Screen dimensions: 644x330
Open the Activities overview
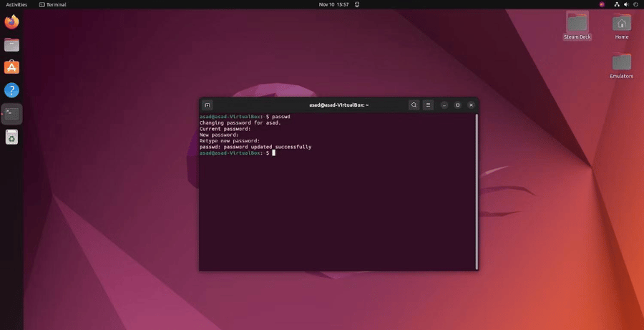pyautogui.click(x=16, y=4)
